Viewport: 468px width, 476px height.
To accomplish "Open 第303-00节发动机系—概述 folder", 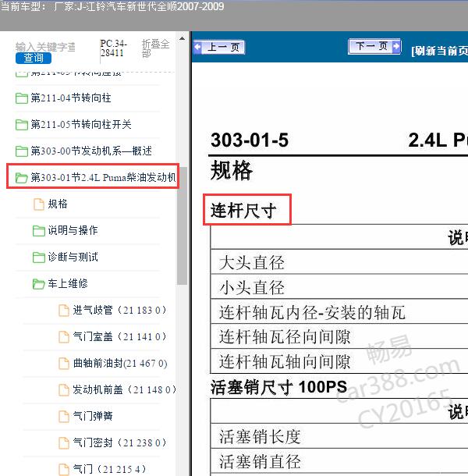I will [91, 151].
